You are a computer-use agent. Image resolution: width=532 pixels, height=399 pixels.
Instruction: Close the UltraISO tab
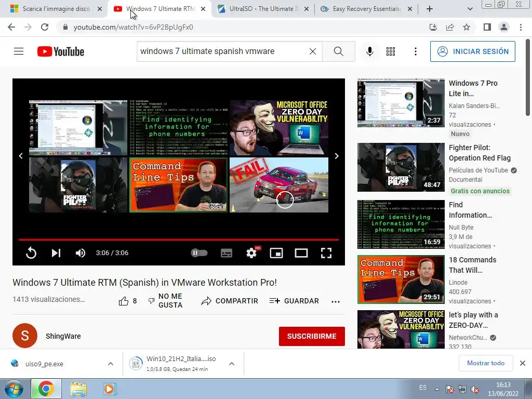tap(307, 9)
